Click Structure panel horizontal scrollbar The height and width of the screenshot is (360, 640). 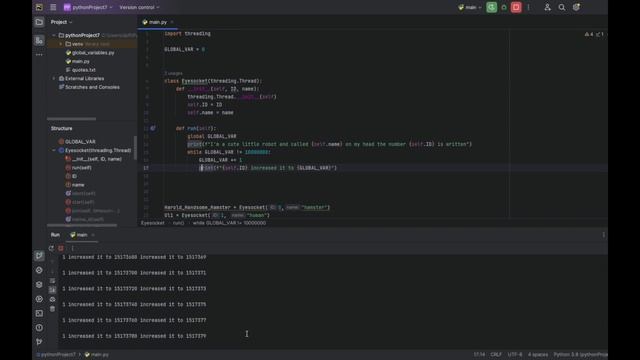(x=82, y=225)
